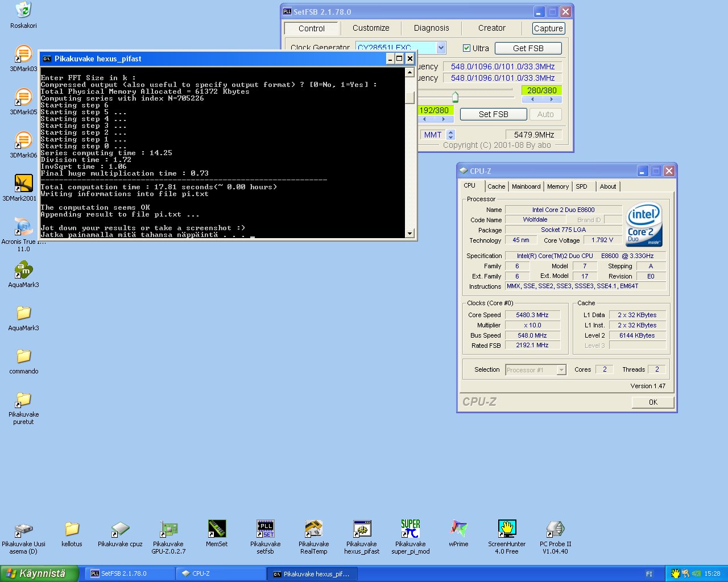The height and width of the screenshot is (582, 728).
Task: Switch to CPU-Z Mainboard tab
Action: 526,186
